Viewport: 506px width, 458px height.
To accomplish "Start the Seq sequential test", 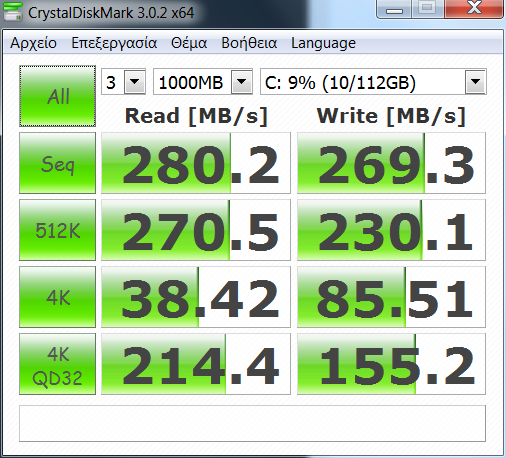I will coord(57,163).
